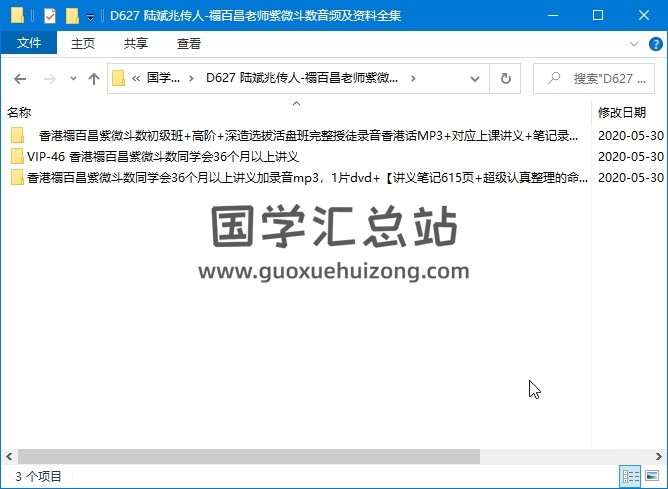
Task: Click the D627 陆斌兆传人 breadcrumb
Action: pos(302,78)
